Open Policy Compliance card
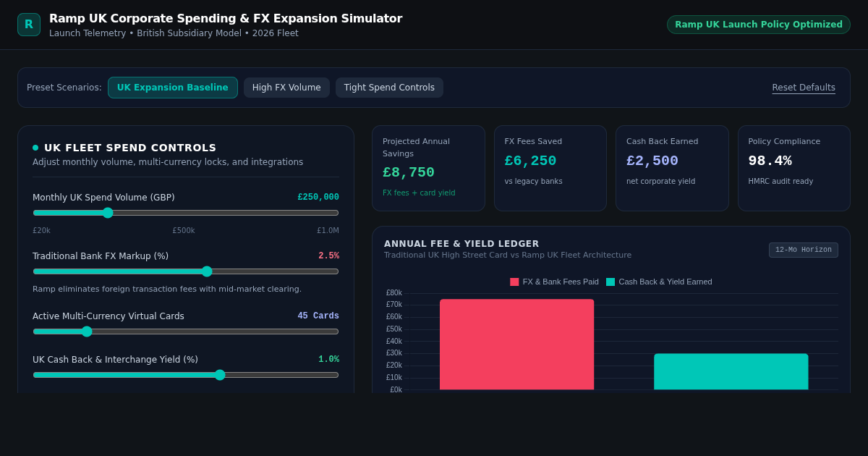Screen dimensions: 868x456 (794, 169)
